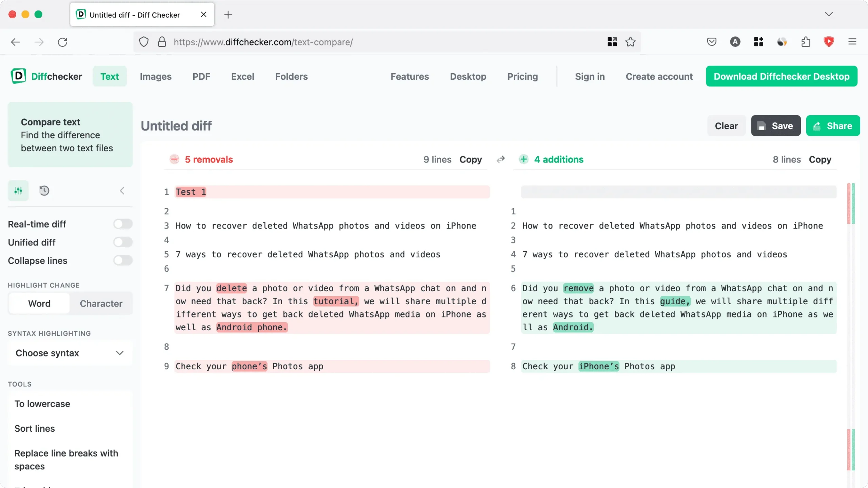This screenshot has width=868, height=488.
Task: Click the To lowercase tool link
Action: pos(42,404)
